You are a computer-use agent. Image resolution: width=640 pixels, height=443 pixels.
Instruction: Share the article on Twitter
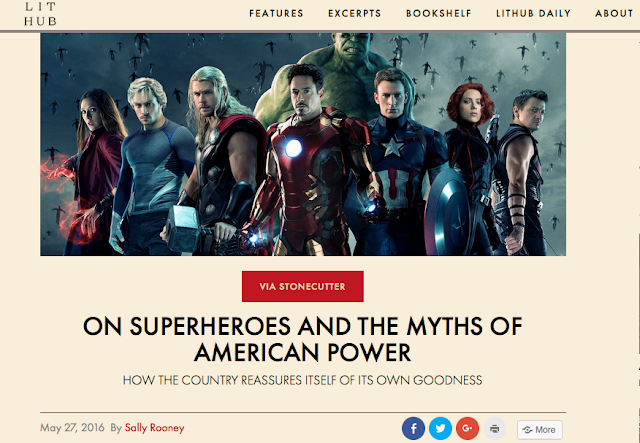(x=440, y=429)
